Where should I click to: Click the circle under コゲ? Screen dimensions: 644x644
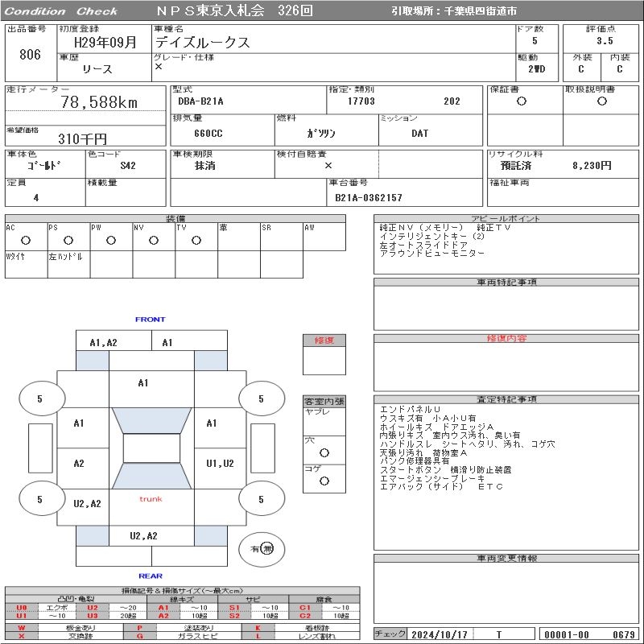click(324, 481)
